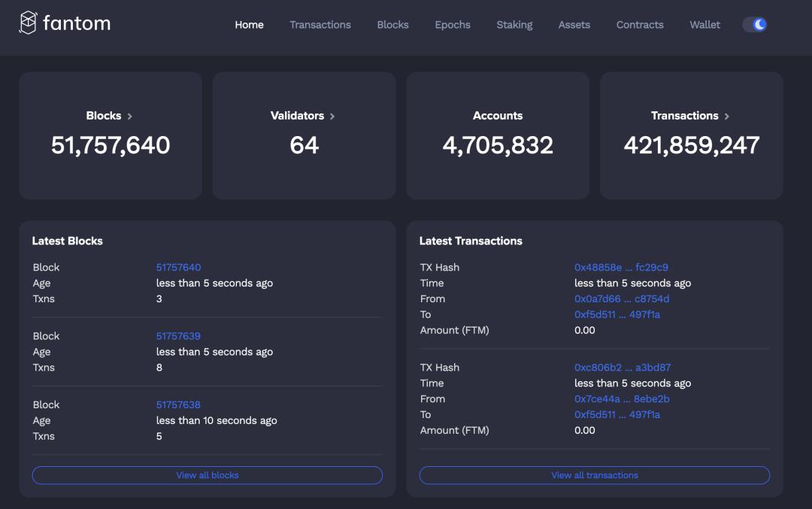Image resolution: width=812 pixels, height=509 pixels.
Task: Open the Wallet page
Action: [704, 25]
